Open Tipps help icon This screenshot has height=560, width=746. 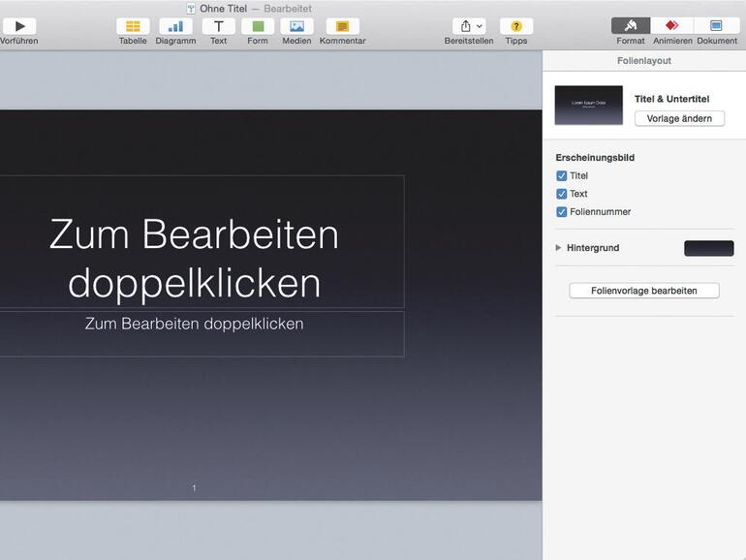tap(516, 26)
